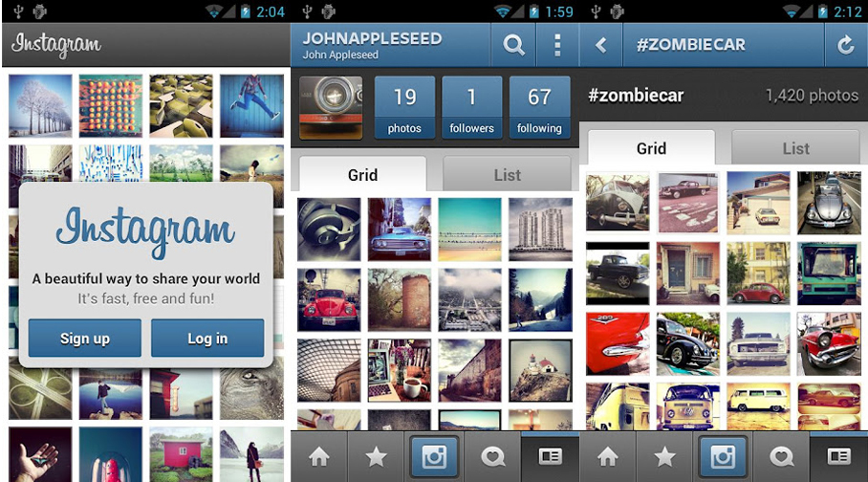View the 67 following list
The image size is (868, 482).
point(539,107)
